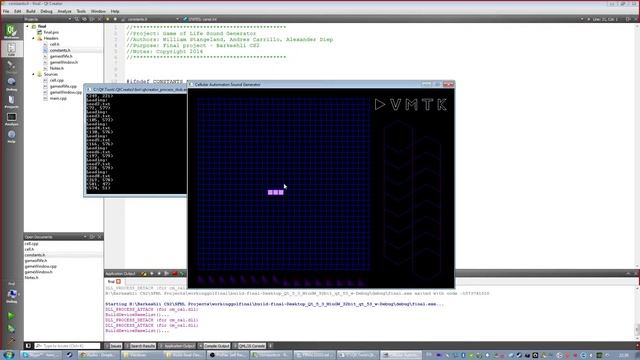Open the Window menu

[98, 11]
